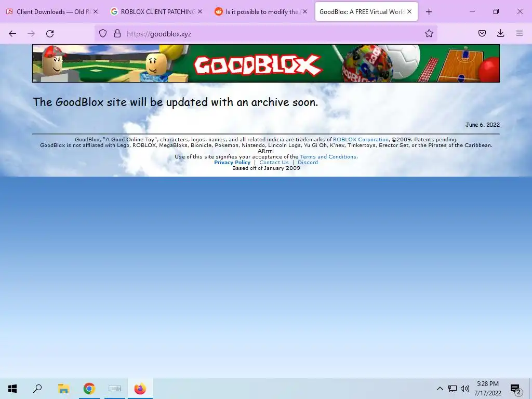Close the GoodBlox tab
This screenshot has height=399, width=532.
409,11
